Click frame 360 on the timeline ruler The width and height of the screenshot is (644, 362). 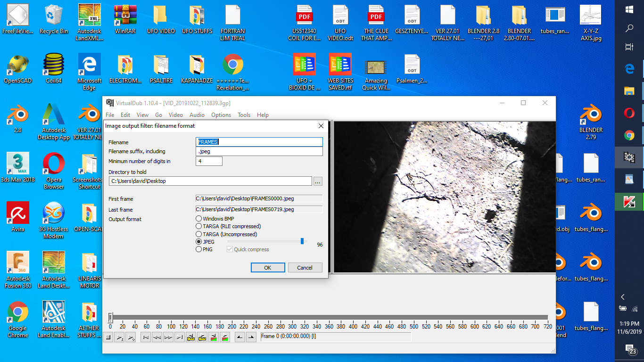tap(329, 326)
